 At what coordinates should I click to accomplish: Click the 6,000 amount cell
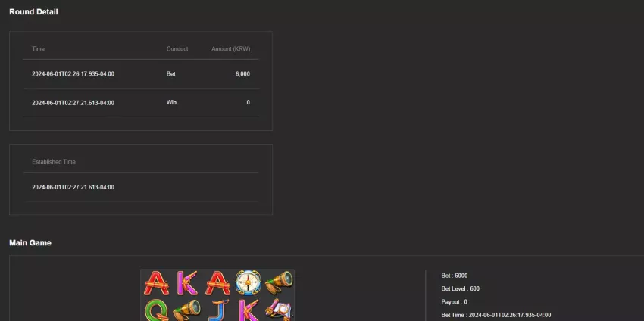(x=242, y=74)
